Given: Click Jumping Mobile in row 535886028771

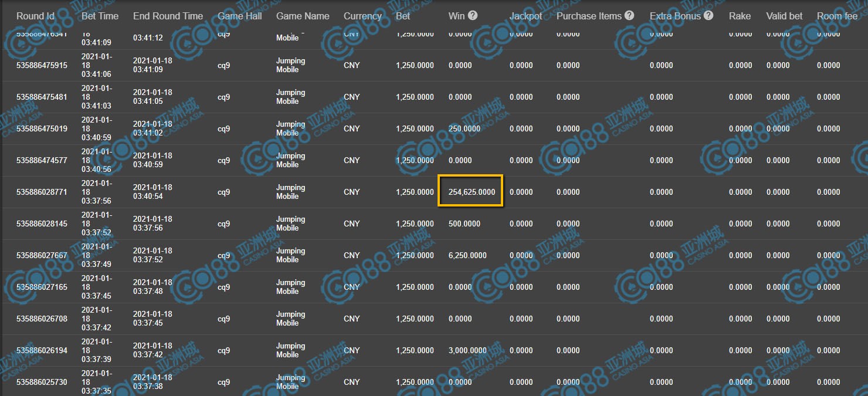Looking at the screenshot, I should point(291,192).
